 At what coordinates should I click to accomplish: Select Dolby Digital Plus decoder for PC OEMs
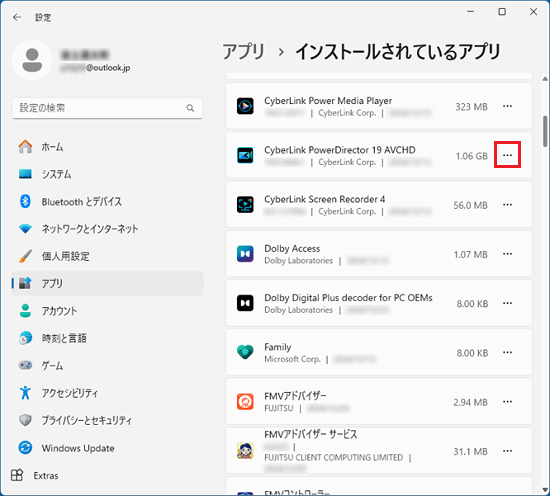pos(348,298)
